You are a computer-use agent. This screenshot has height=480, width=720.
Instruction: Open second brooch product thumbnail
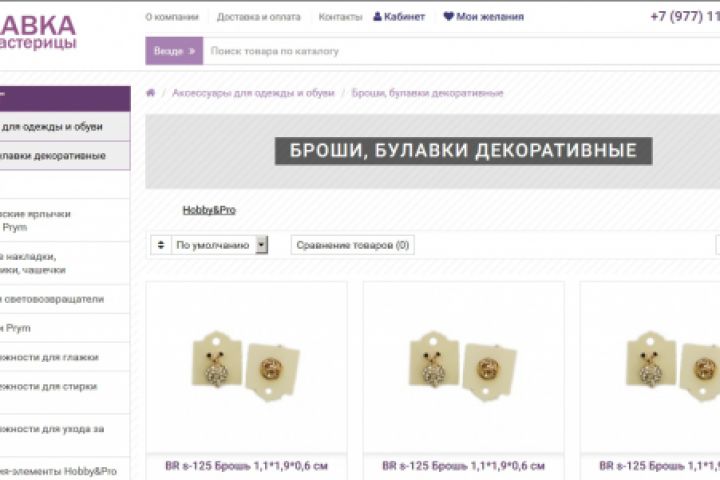coord(464,367)
